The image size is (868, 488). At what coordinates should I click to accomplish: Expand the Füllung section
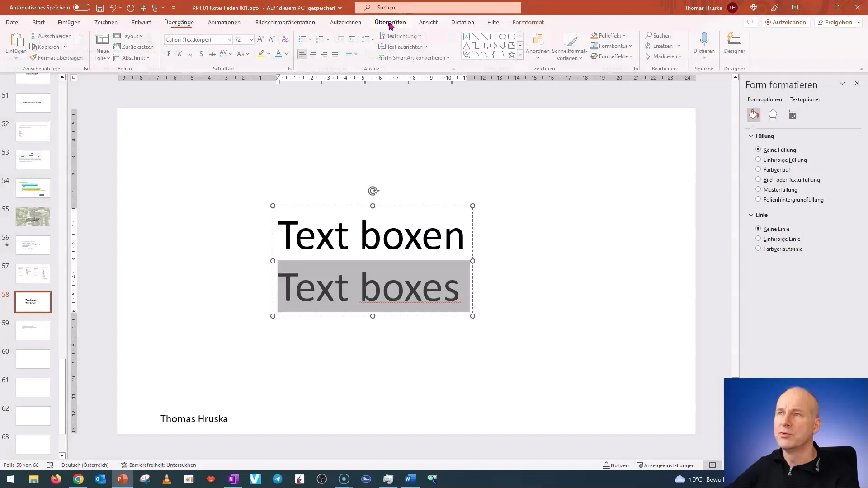tap(765, 136)
